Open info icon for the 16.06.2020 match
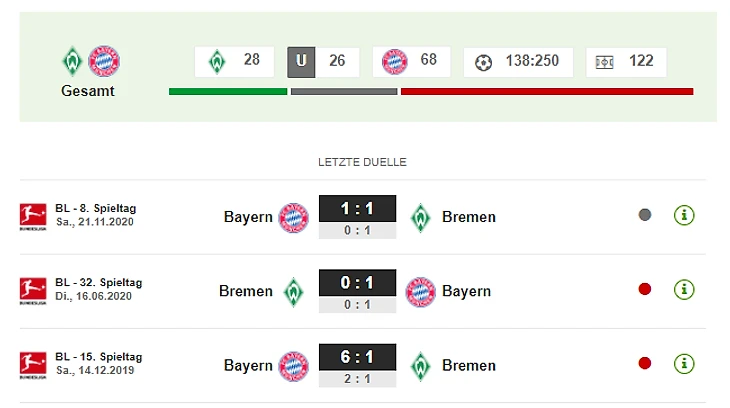This screenshot has height=408, width=730. (684, 290)
